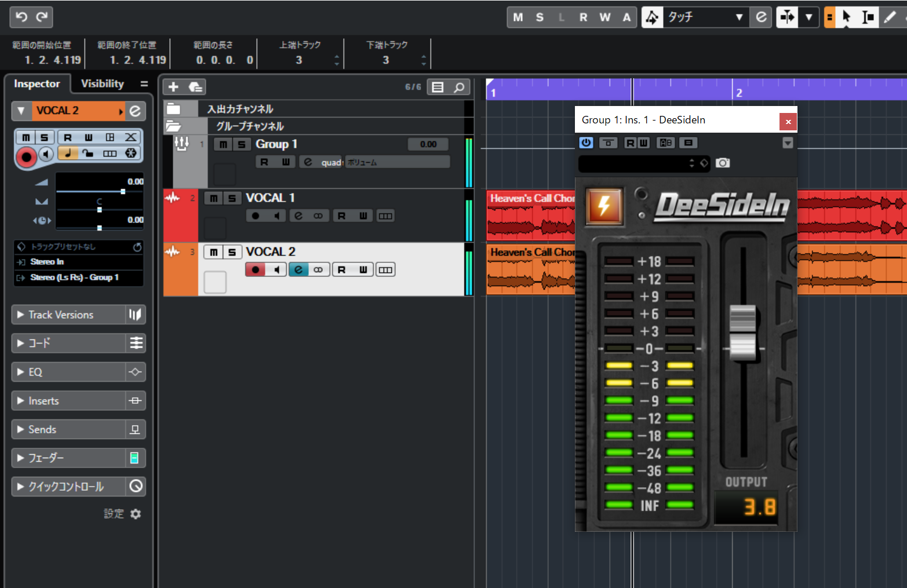Open edit channel settings for VOCAL 2 in Inspector
The width and height of the screenshot is (907, 588).
135,111
